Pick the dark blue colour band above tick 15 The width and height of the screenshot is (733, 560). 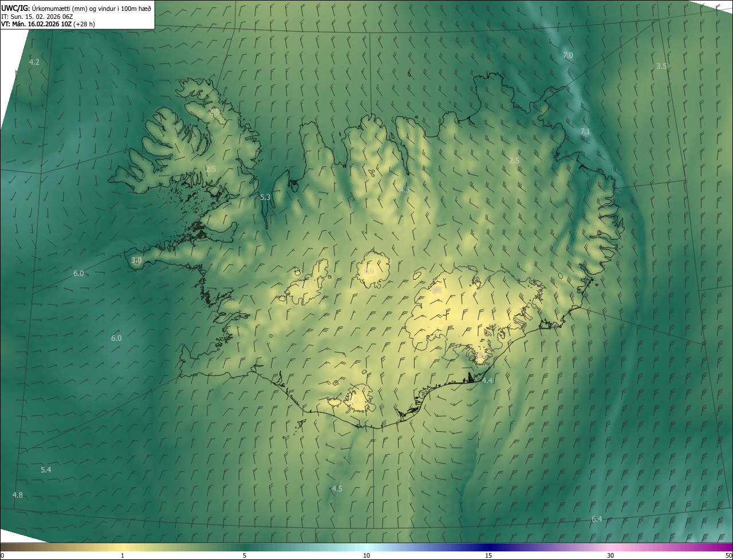pos(488,547)
